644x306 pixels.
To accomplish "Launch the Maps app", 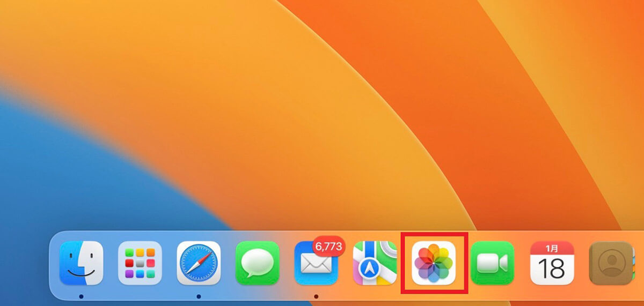I will coord(375,263).
